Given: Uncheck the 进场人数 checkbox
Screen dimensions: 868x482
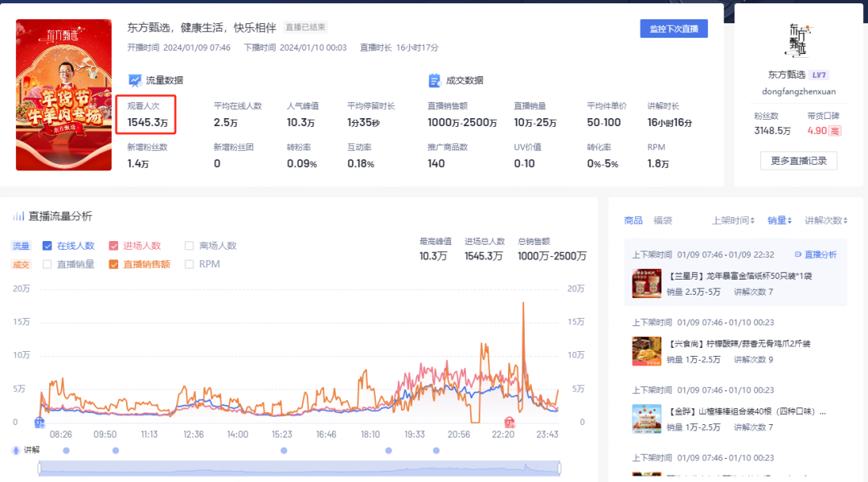Looking at the screenshot, I should coord(113,246).
